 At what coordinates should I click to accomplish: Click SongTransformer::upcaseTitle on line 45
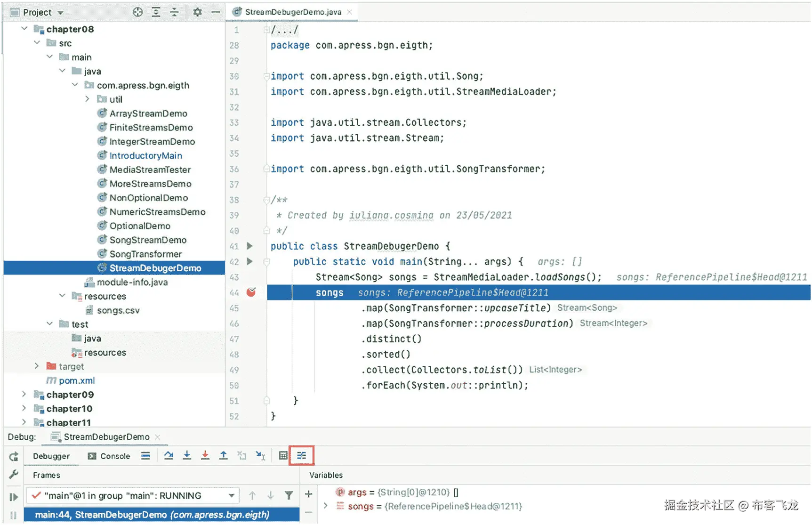467,308
